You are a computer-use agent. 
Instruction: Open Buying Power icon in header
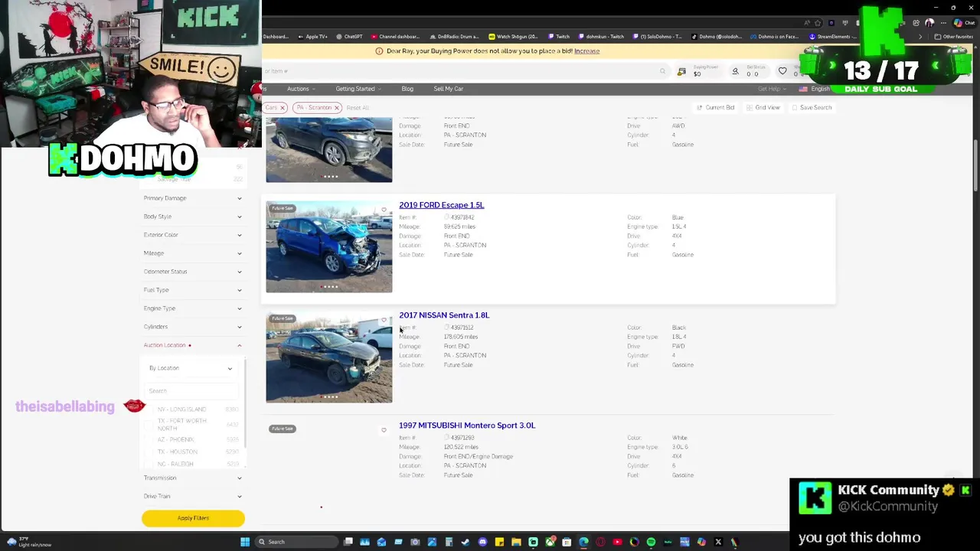click(681, 71)
